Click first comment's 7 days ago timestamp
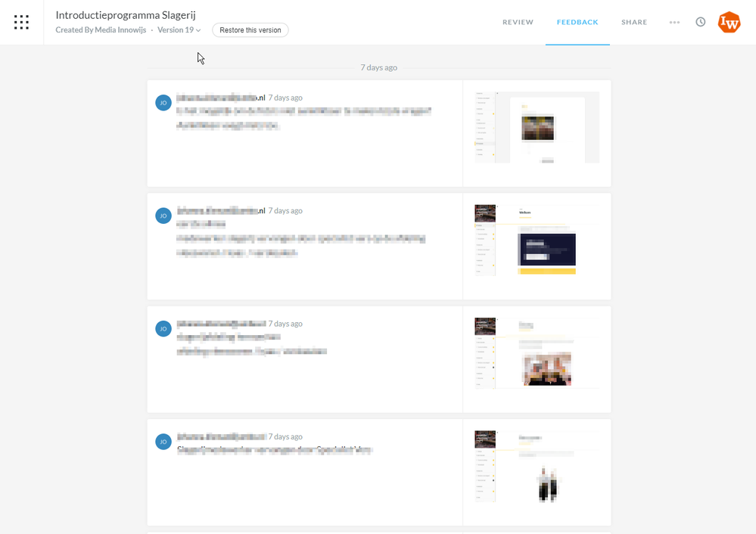This screenshot has width=756, height=534. coord(285,98)
